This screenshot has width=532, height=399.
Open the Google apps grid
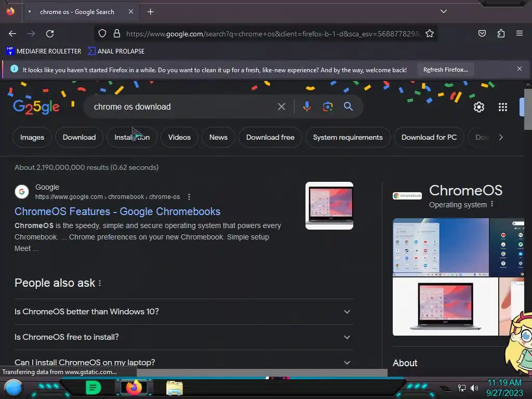503,107
